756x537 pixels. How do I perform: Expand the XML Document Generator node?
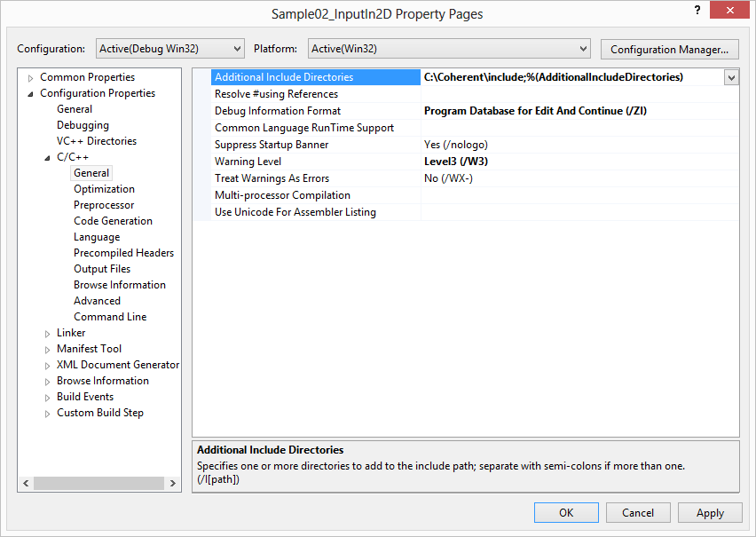[x=48, y=365]
